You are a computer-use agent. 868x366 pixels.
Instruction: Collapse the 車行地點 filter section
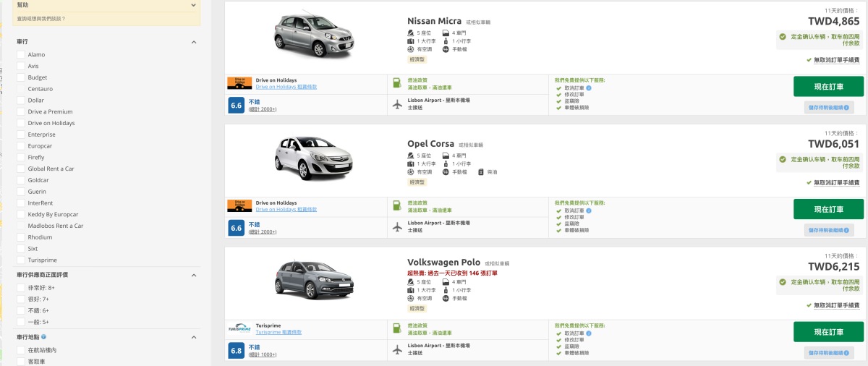click(194, 337)
